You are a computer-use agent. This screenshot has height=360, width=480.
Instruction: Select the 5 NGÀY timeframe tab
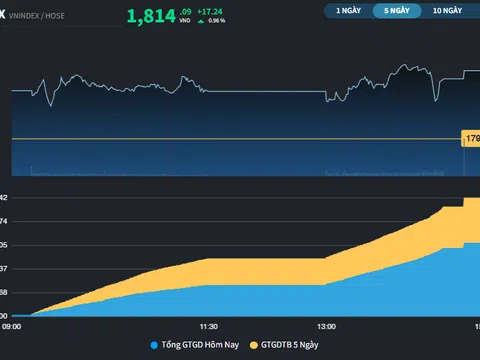point(397,11)
